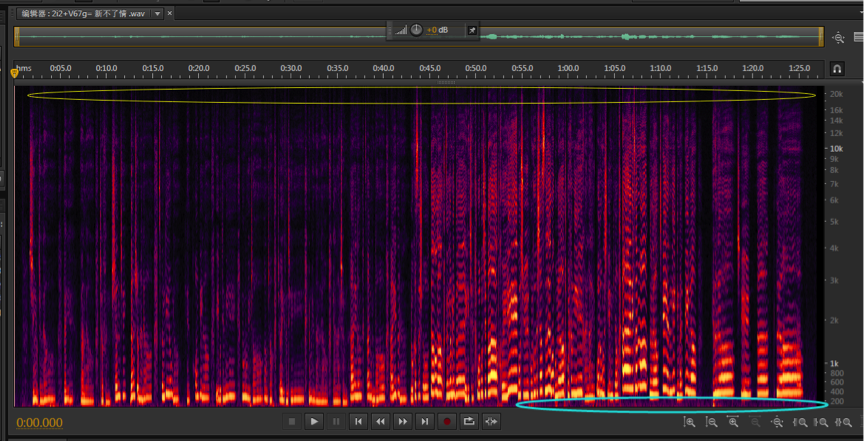The image size is (864, 442).
Task: Move playhead to next marker
Action: pyautogui.click(x=425, y=422)
